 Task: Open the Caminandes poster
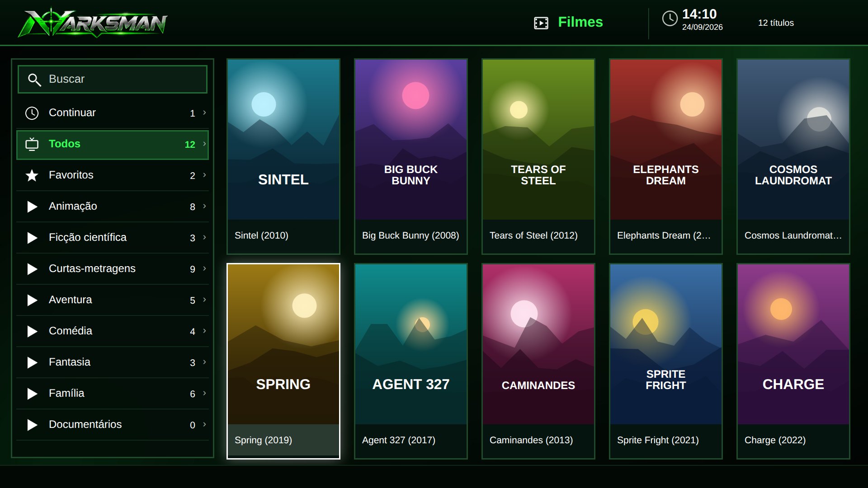[x=538, y=361]
